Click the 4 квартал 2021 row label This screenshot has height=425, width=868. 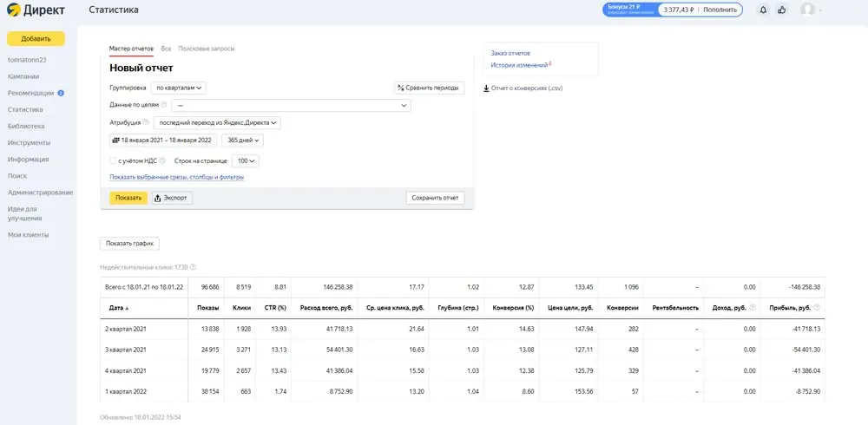tap(126, 370)
